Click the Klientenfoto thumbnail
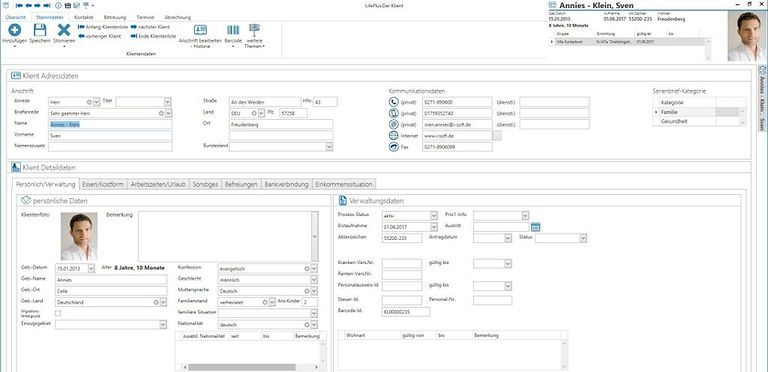 (x=79, y=236)
